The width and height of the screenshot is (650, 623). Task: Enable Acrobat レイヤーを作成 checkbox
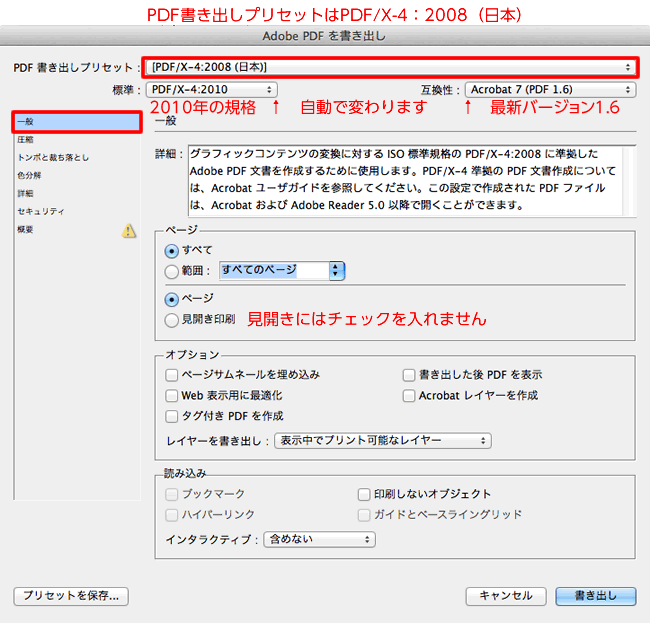(409, 396)
